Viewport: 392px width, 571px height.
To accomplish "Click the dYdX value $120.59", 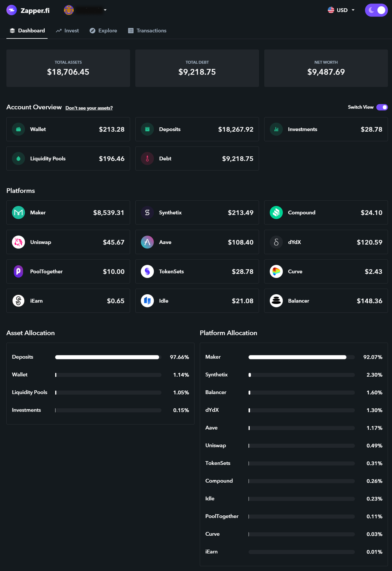I will (370, 242).
